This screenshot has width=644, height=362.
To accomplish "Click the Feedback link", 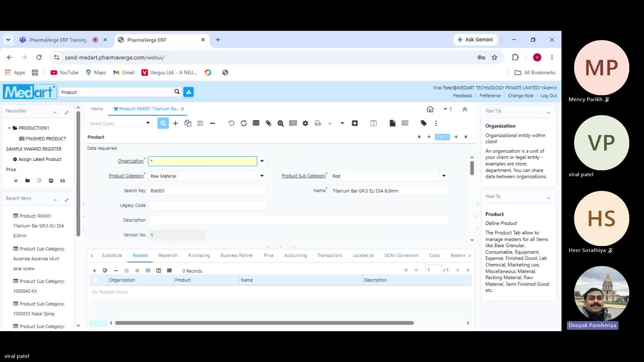I will [x=463, y=96].
